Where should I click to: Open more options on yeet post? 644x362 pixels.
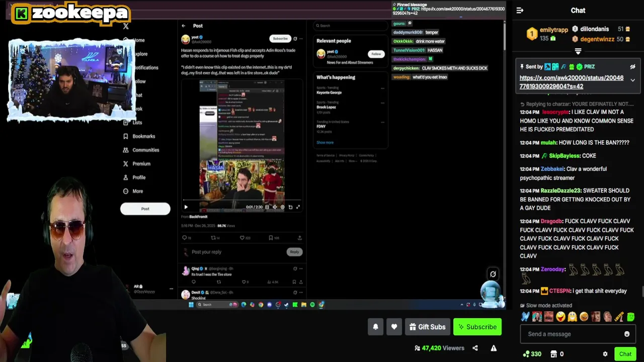point(301,39)
